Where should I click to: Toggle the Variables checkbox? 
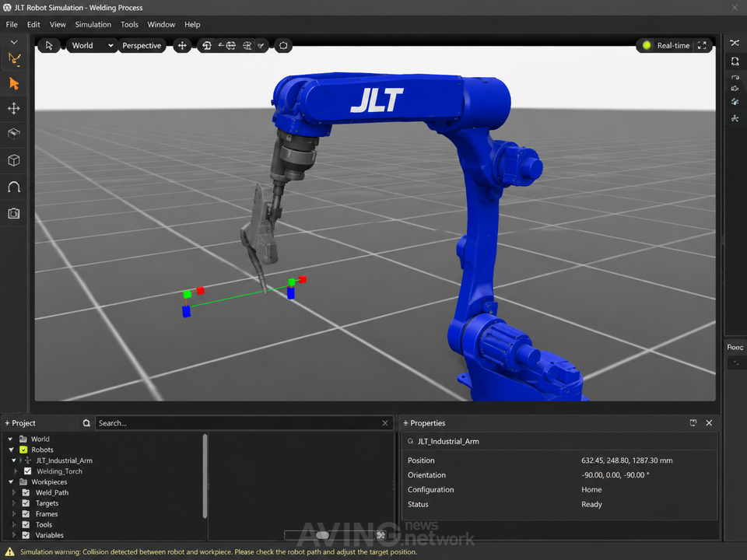tap(26, 535)
